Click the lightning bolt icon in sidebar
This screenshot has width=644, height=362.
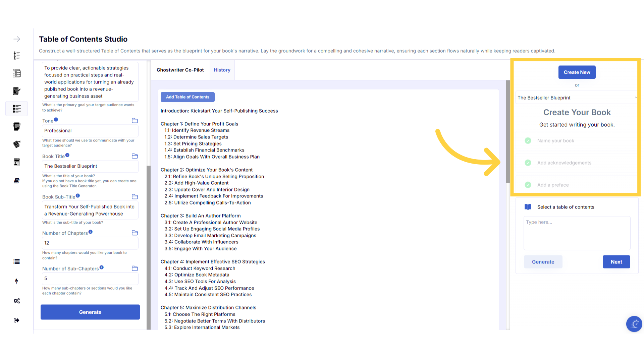[17, 281]
